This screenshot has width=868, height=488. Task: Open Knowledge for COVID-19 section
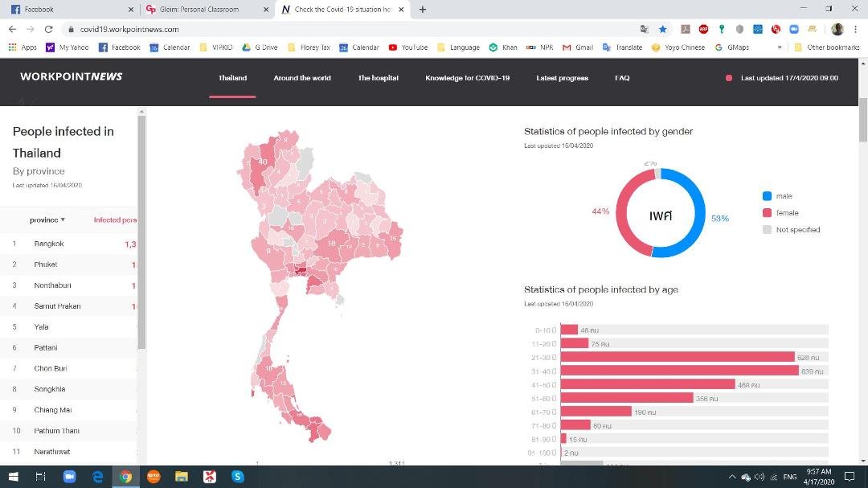(x=467, y=78)
